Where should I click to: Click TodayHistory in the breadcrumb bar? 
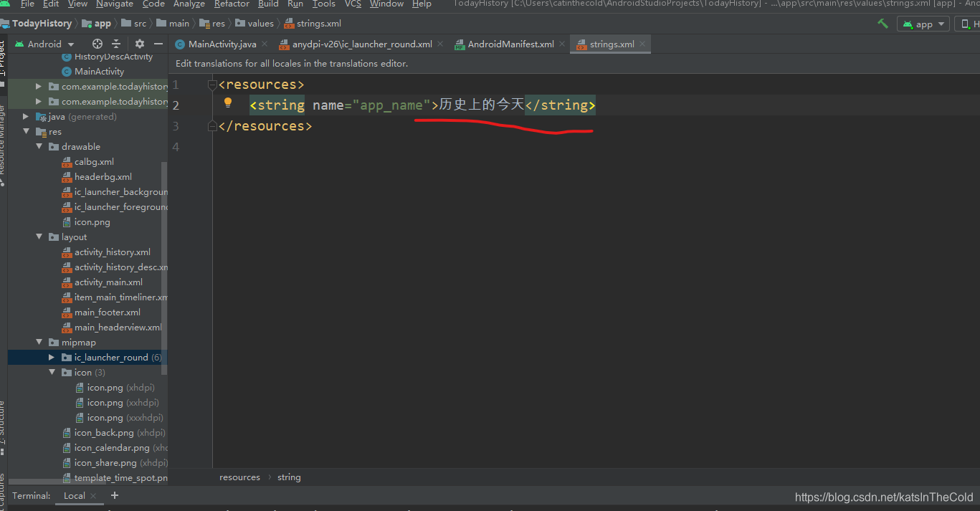[42, 24]
